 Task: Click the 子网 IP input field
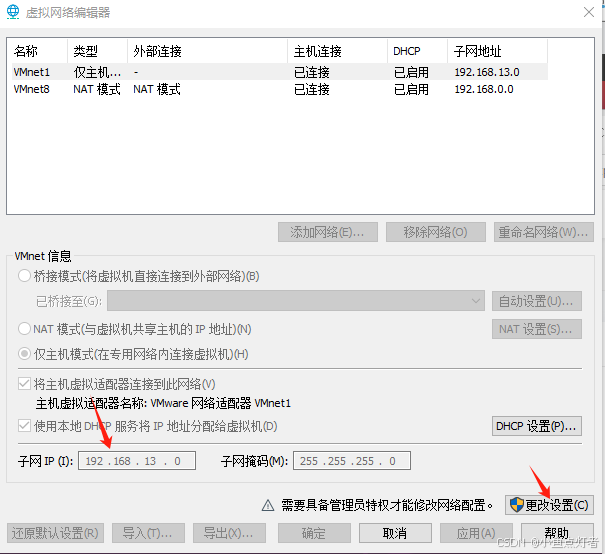(x=137, y=461)
